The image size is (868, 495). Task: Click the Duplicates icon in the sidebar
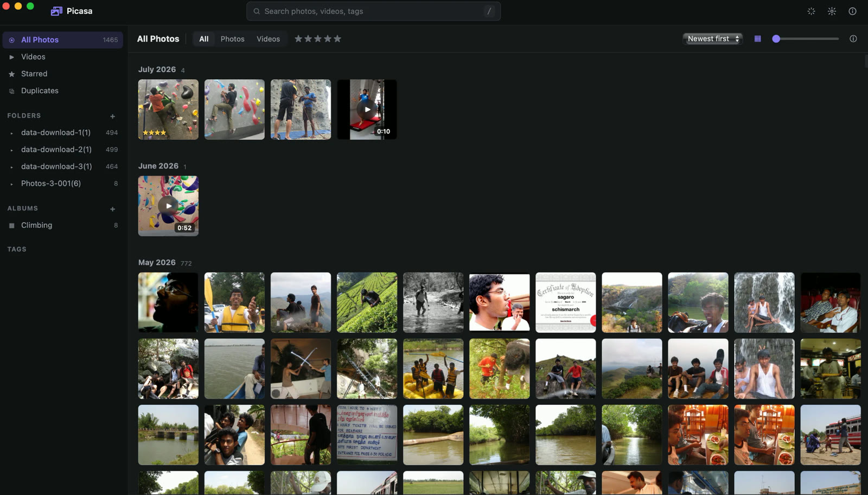[11, 91]
